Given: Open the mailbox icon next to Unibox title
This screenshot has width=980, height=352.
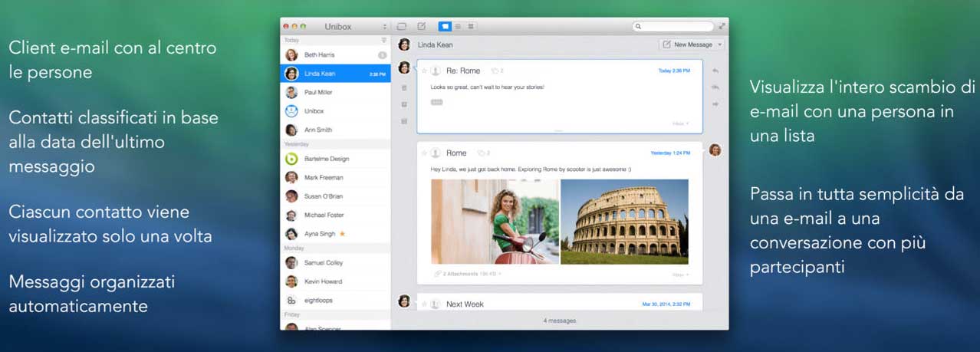Looking at the screenshot, I should pyautogui.click(x=401, y=26).
